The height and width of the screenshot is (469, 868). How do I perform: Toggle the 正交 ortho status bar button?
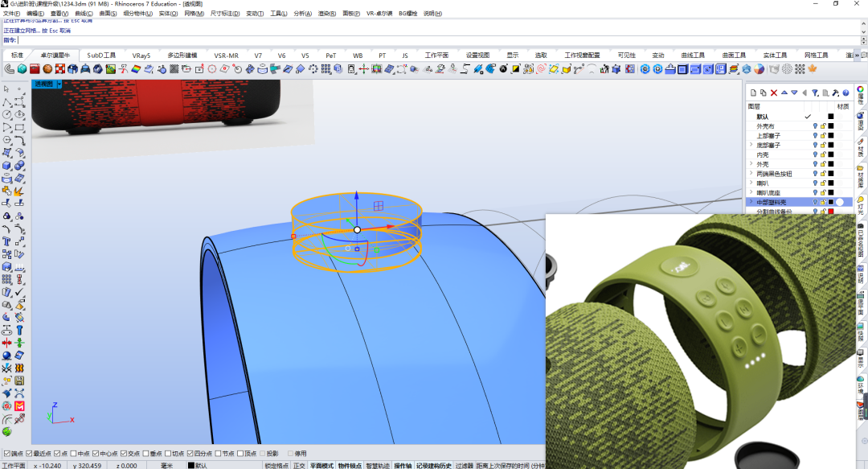coord(299,466)
